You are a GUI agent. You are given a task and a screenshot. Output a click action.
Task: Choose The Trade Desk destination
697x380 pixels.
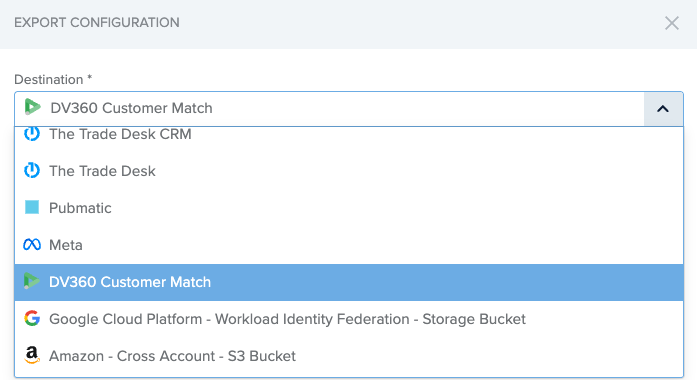click(349, 171)
